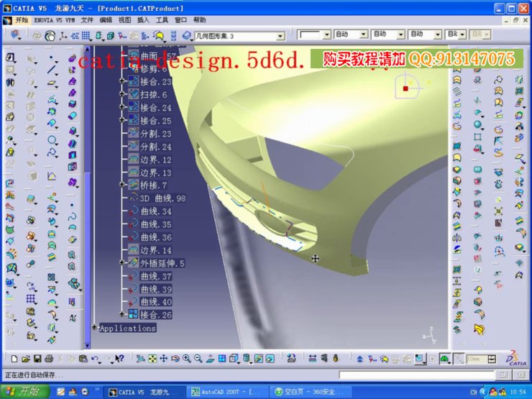
Task: Click the What's This help cursor icon
Action: tap(119, 358)
